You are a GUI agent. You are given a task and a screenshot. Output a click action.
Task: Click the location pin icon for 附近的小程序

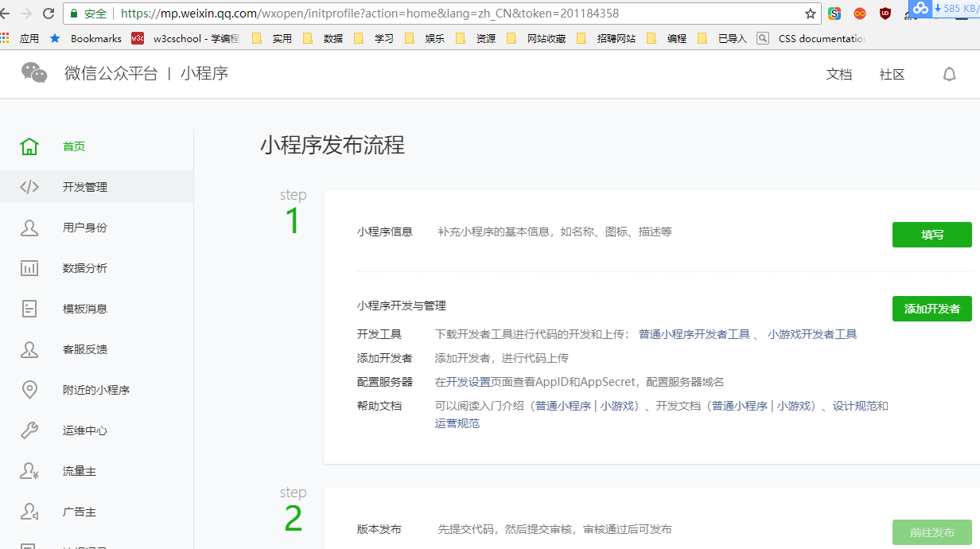[x=29, y=390]
